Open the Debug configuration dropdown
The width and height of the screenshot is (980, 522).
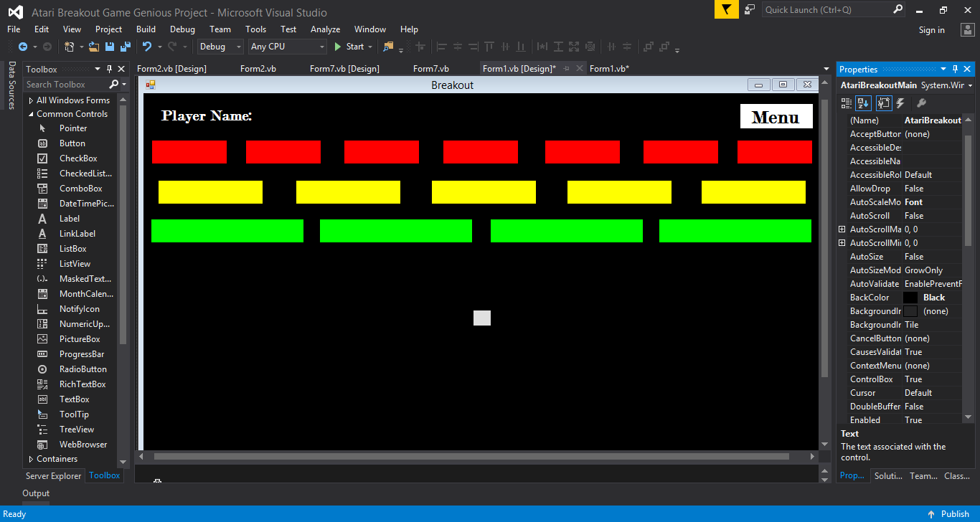221,47
